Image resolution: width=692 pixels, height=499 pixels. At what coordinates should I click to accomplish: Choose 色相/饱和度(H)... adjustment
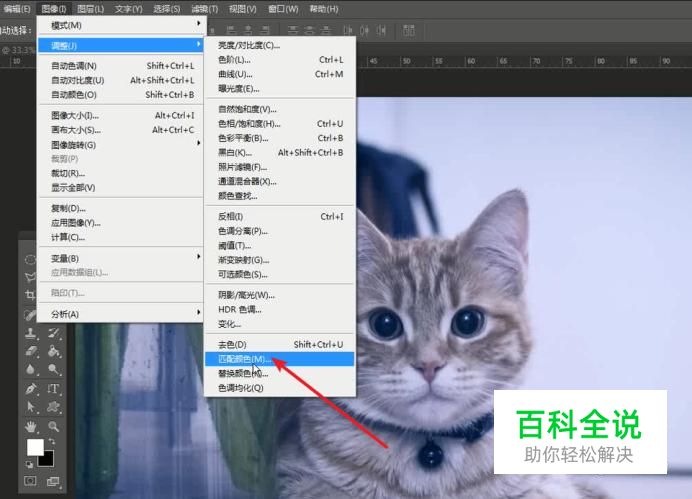[x=280, y=124]
